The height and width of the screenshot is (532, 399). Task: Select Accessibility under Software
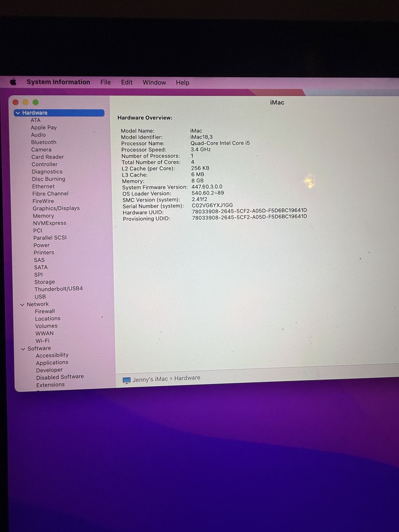tap(52, 355)
